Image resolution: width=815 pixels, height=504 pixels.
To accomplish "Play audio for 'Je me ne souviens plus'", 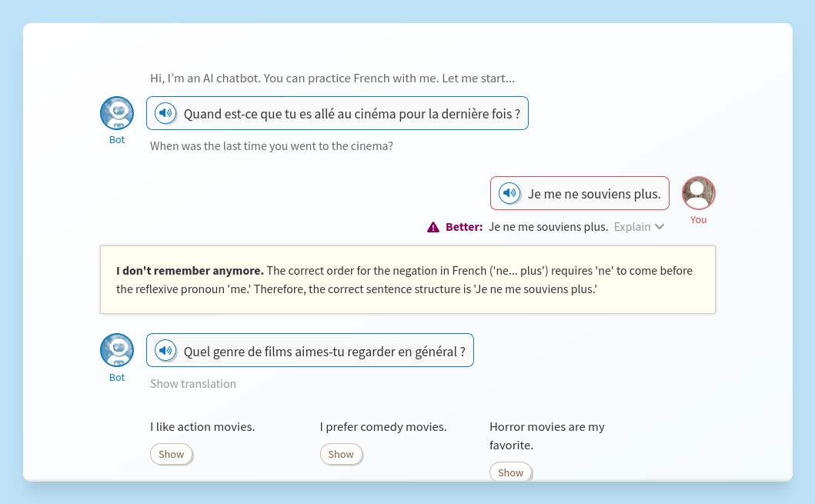I will 509,193.
